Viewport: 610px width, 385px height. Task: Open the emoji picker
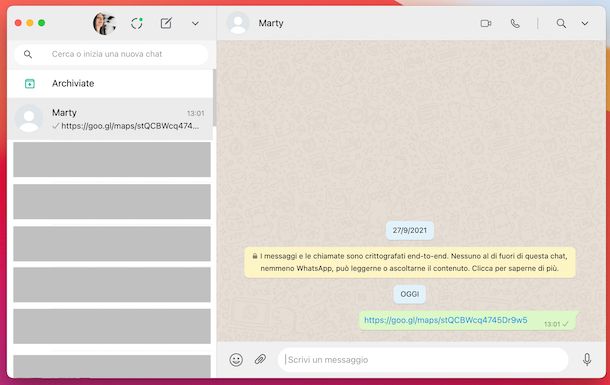(x=236, y=360)
